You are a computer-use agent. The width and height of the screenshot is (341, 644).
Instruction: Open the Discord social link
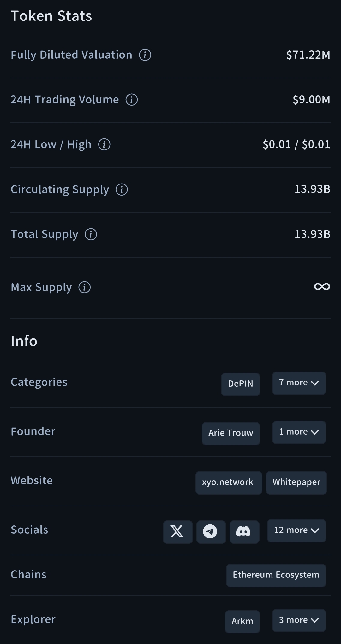pos(244,532)
